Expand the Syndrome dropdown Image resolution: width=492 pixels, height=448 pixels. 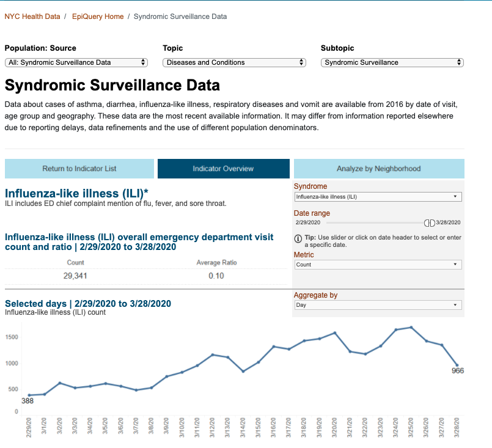click(x=378, y=197)
